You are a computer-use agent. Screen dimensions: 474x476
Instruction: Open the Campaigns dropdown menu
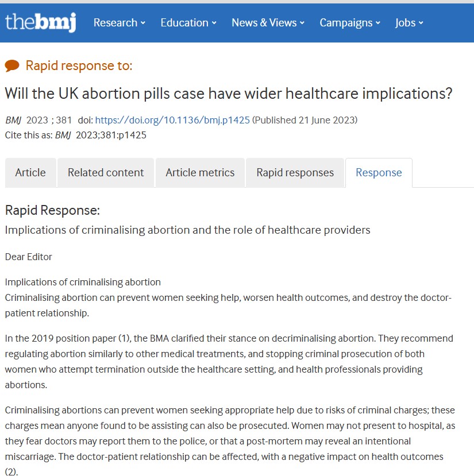click(350, 23)
